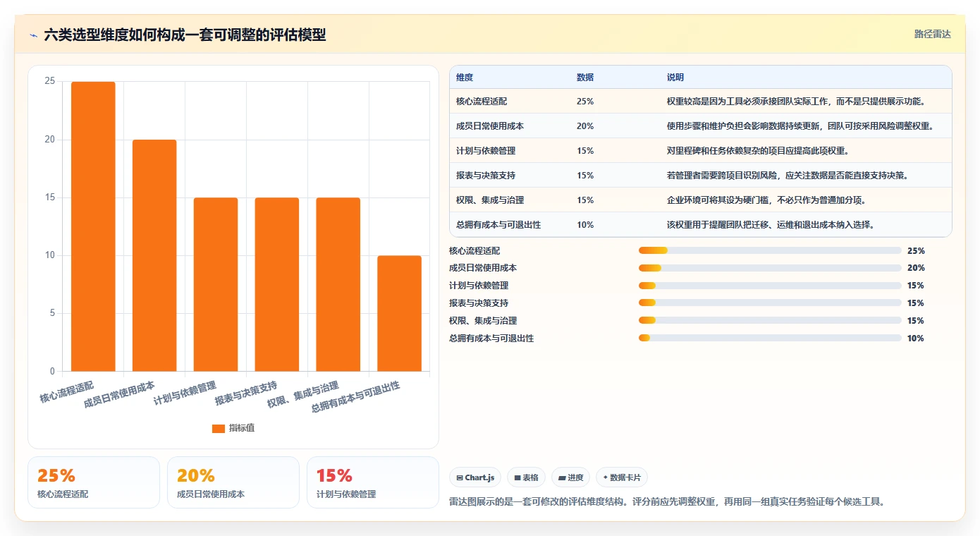
Task: Click the 25% 核心流程适配 data card
Action: coord(94,482)
